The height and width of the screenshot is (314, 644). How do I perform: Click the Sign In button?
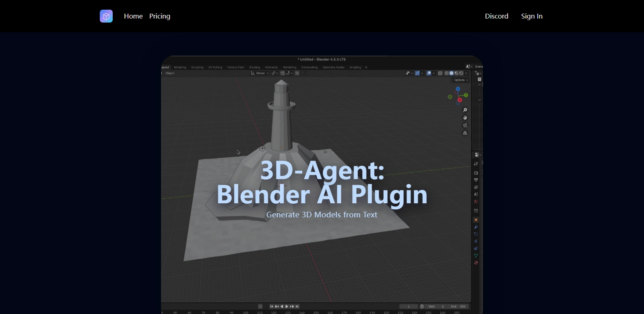532,16
